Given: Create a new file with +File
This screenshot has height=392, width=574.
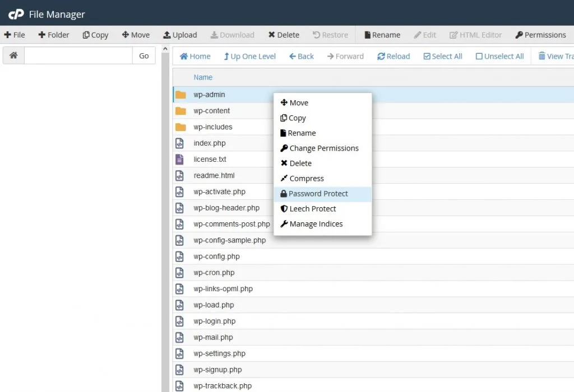Looking at the screenshot, I should [x=15, y=35].
